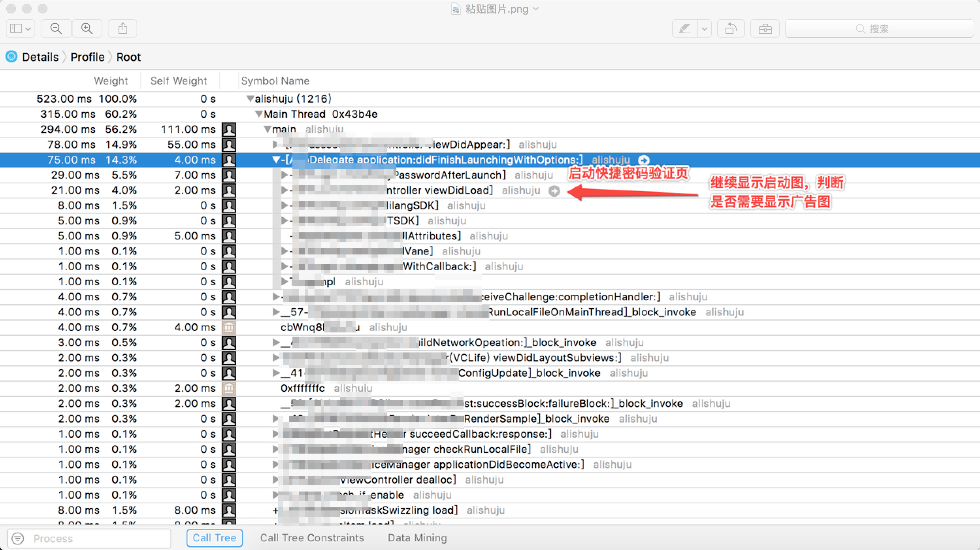The width and height of the screenshot is (980, 550).
Task: Click the zoom in magnifier icon
Action: [87, 28]
